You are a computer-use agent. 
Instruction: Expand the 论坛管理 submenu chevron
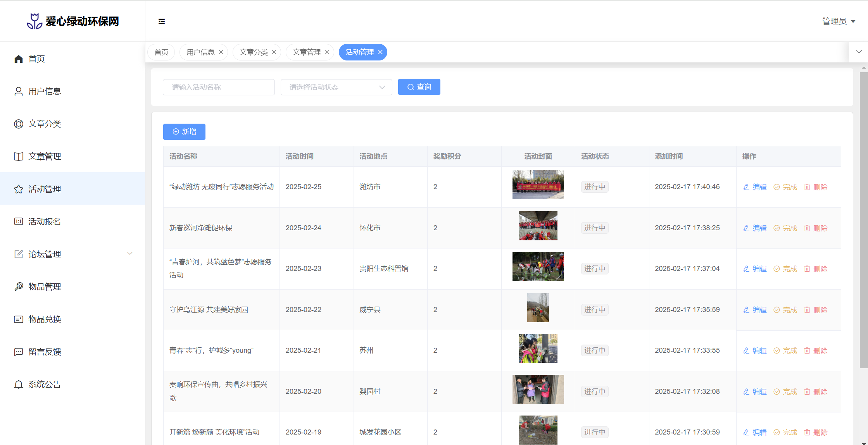coord(130,254)
